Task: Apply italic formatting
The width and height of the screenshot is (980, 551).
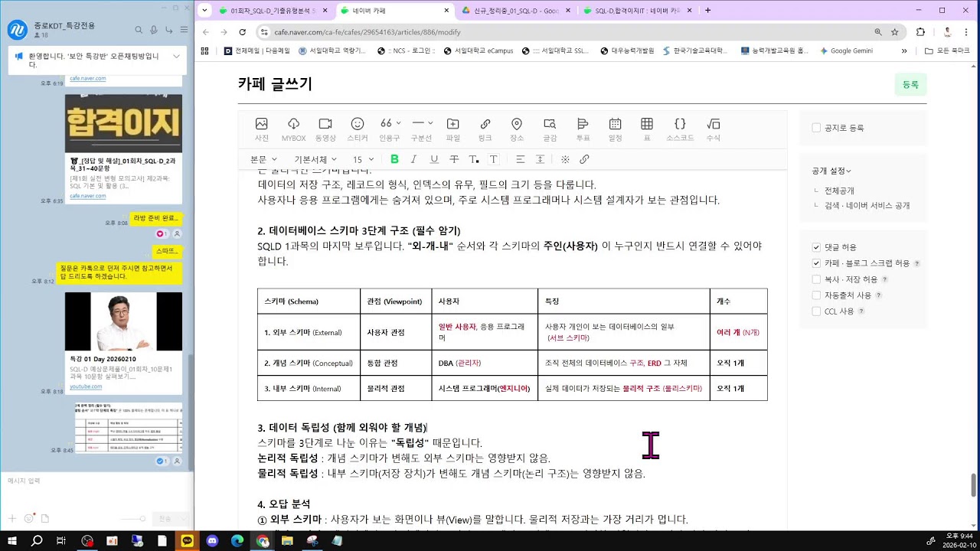Action: click(413, 159)
